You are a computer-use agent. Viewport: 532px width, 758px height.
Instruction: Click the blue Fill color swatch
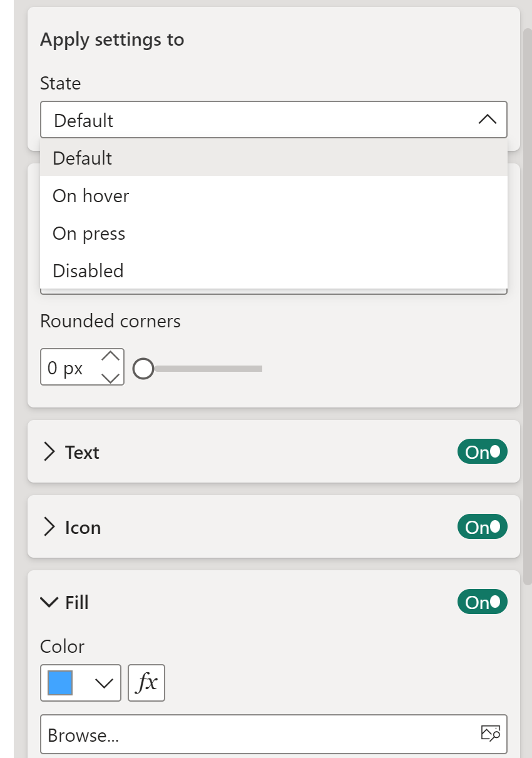[60, 683]
